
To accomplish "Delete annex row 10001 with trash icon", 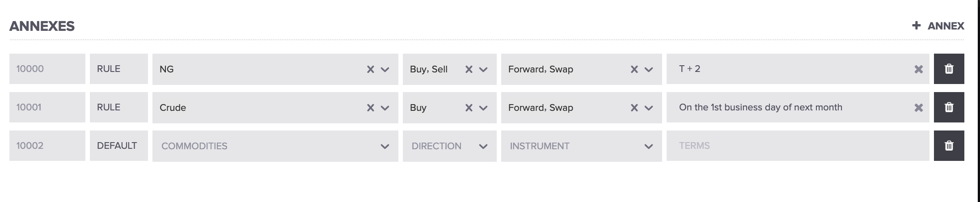I will pos(949,107).
